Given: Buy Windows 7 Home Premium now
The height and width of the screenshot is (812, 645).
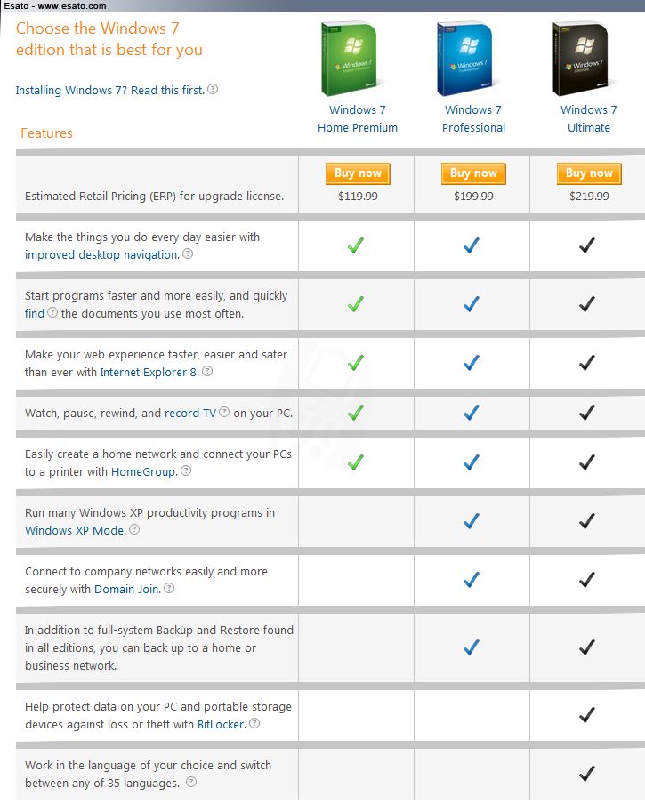Looking at the screenshot, I should click(358, 173).
